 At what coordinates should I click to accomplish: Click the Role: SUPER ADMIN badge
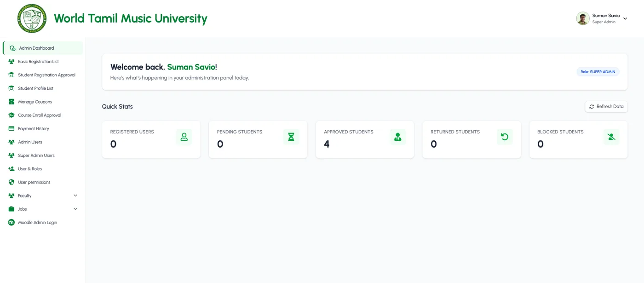point(598,72)
